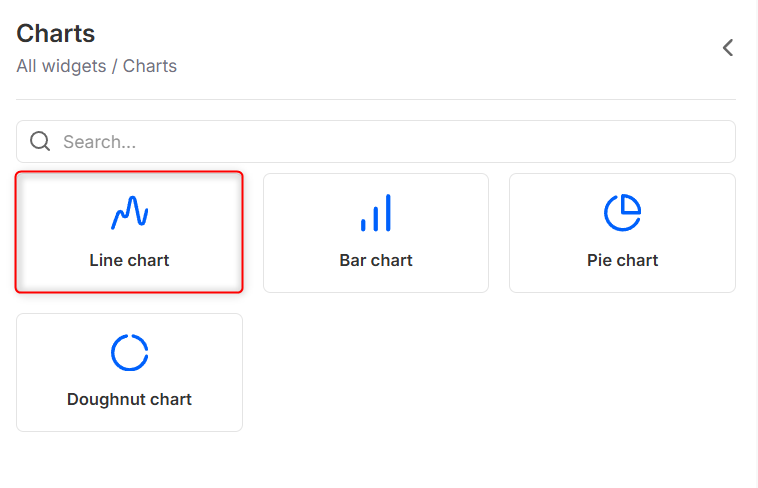The width and height of the screenshot is (758, 488).
Task: Click the magnifier icon in search box
Action: click(40, 142)
